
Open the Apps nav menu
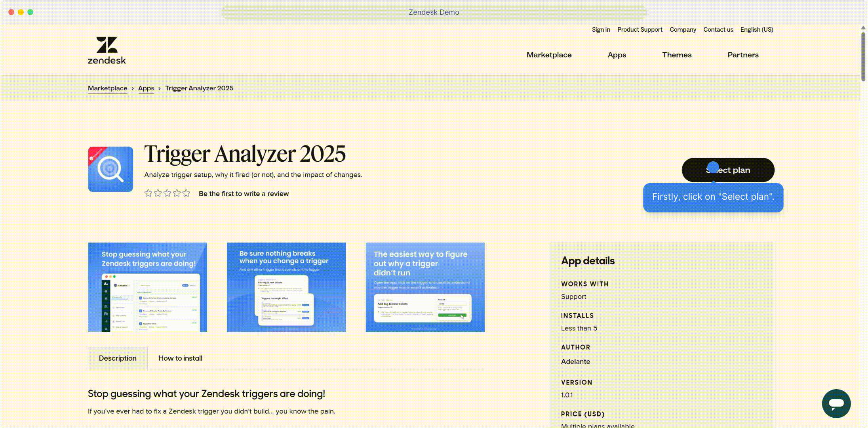pos(617,55)
